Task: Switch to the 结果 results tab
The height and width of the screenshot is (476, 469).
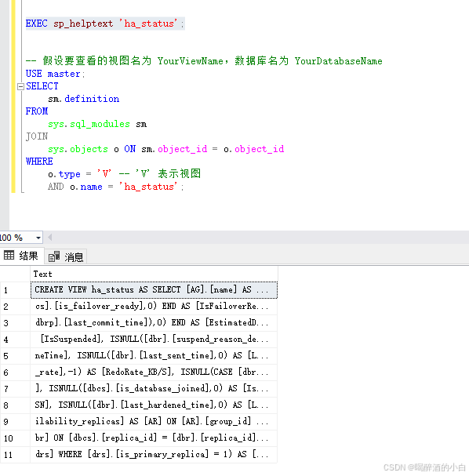Action: 21,256
